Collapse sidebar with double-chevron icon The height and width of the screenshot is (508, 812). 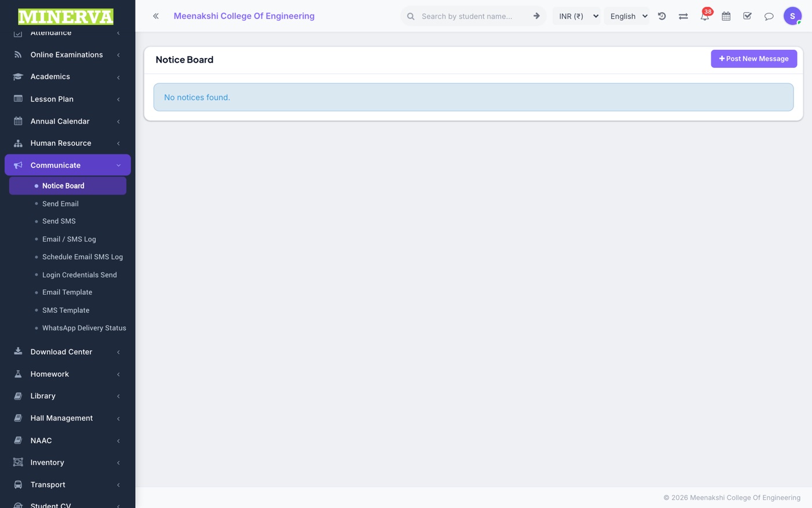pyautogui.click(x=155, y=16)
